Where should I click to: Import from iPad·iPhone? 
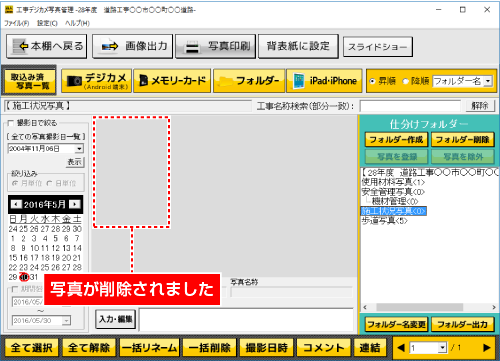(x=324, y=81)
